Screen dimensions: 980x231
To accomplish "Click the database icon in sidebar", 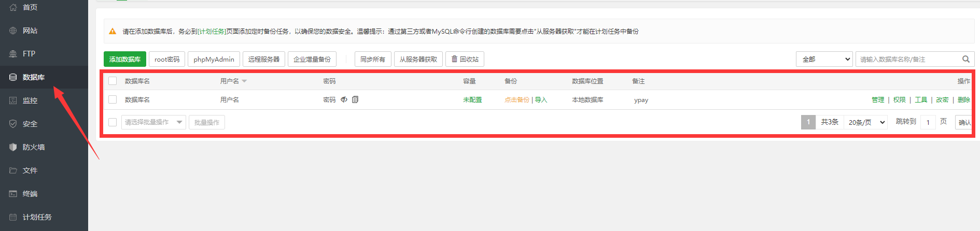I will [x=13, y=77].
